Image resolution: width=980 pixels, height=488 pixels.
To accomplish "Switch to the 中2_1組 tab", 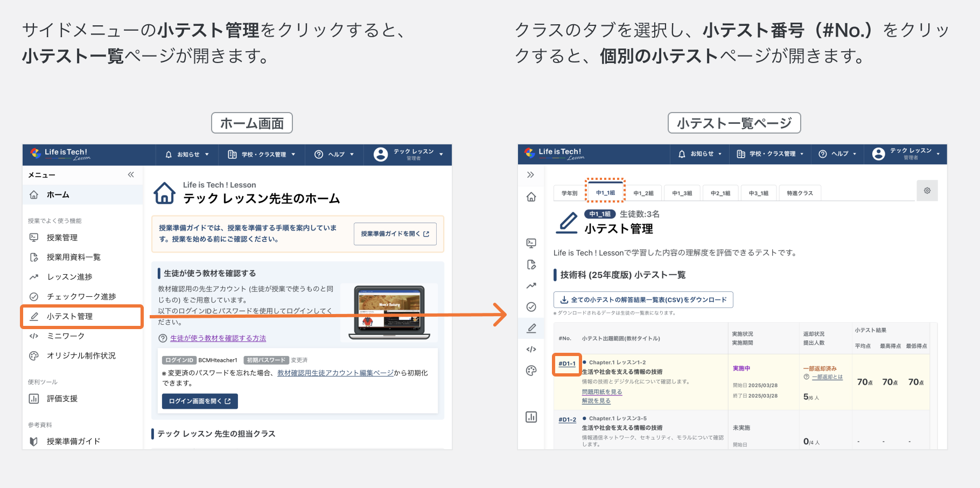I will 720,192.
